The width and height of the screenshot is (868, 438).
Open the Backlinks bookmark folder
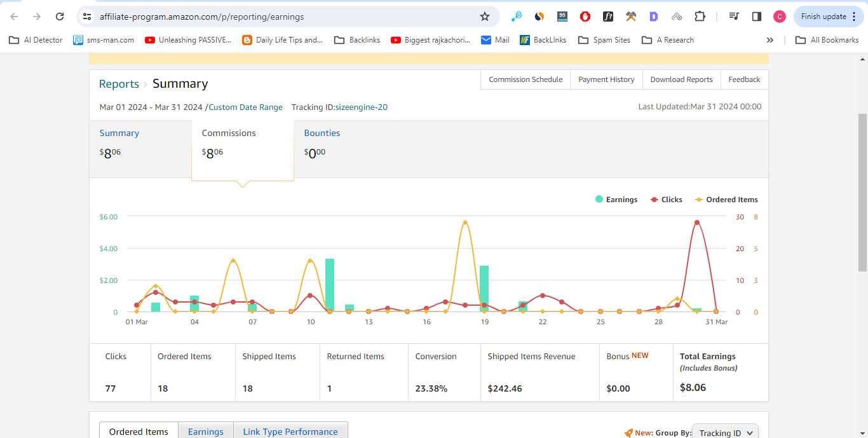click(356, 40)
